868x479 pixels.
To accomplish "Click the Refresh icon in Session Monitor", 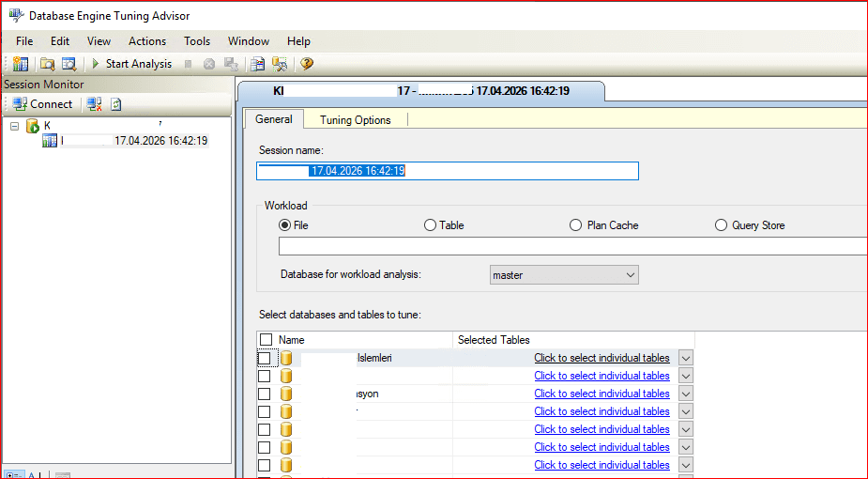I will click(x=116, y=104).
